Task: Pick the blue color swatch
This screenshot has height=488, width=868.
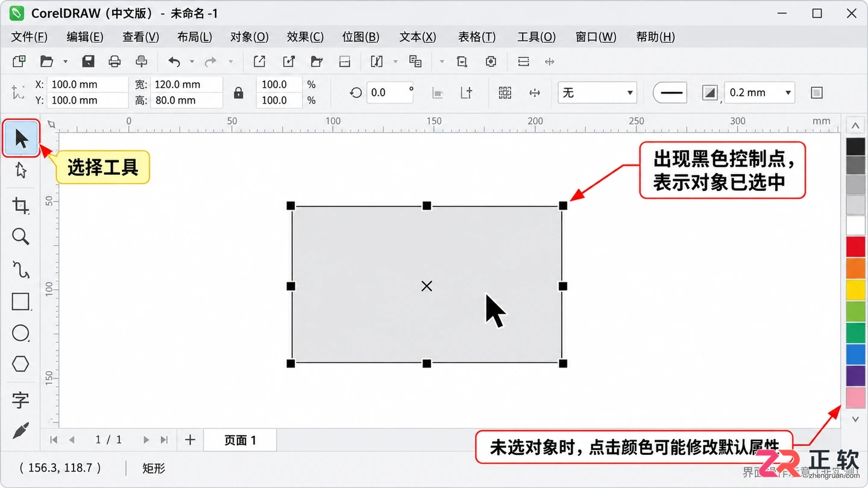Action: coord(855,354)
